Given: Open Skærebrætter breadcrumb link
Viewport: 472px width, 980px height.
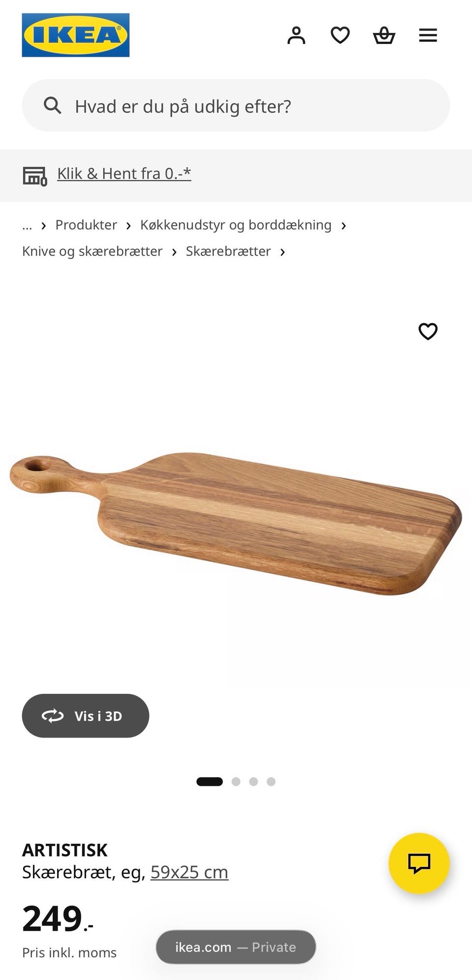Looking at the screenshot, I should click(228, 251).
